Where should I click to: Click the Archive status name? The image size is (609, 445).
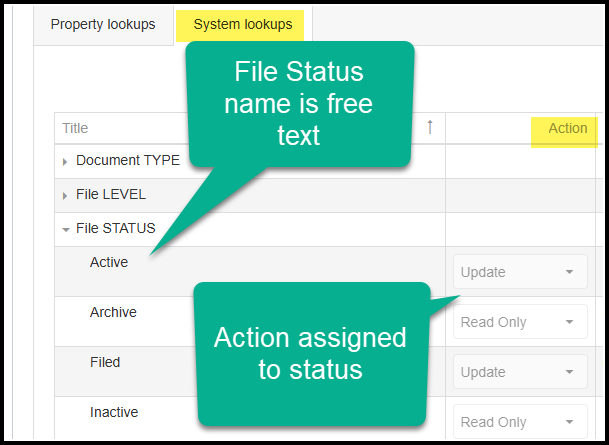tap(113, 312)
